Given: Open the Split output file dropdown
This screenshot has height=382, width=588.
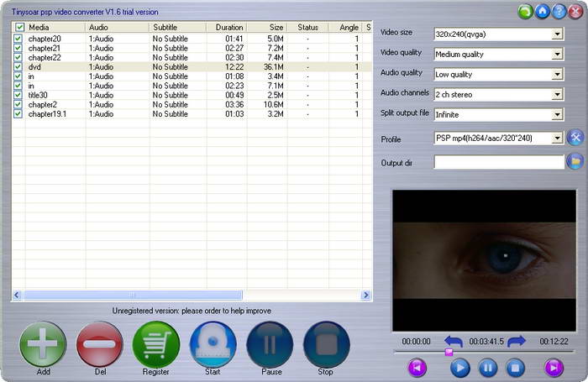Looking at the screenshot, I should (557, 114).
